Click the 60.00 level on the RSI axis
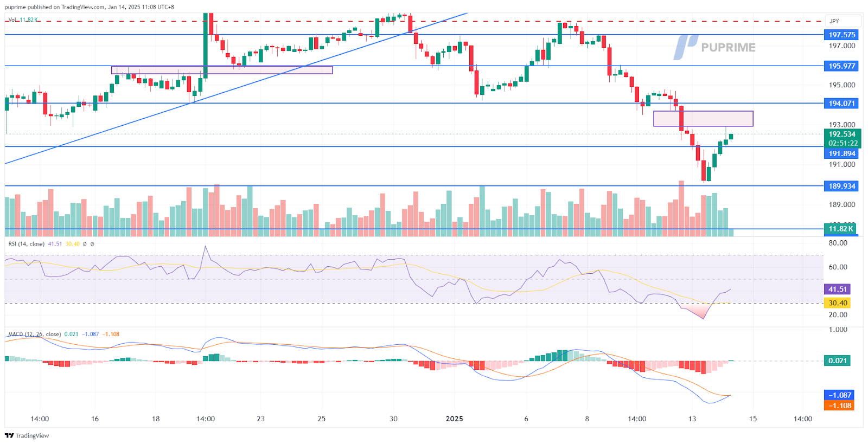 pos(838,267)
